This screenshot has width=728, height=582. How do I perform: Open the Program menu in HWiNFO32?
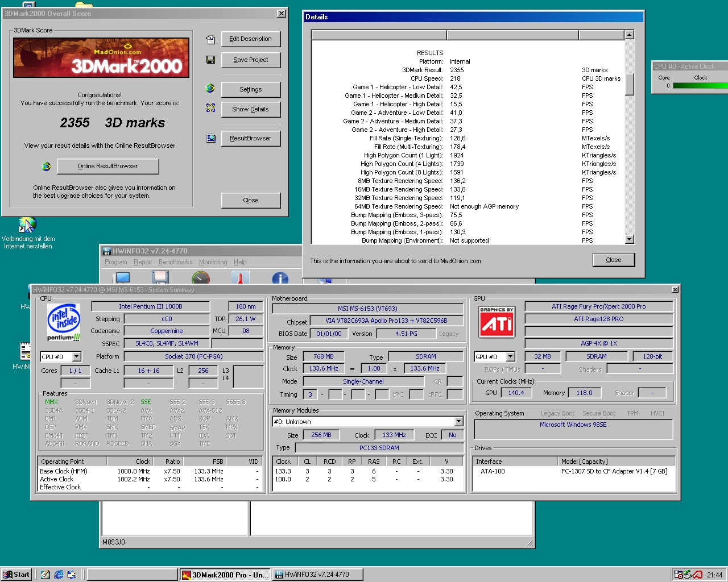coord(116,262)
